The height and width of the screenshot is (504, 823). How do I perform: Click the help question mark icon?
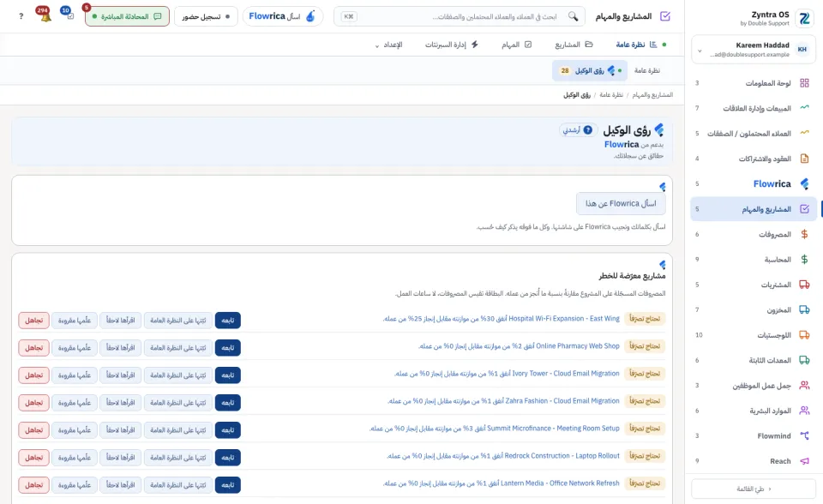[21, 16]
